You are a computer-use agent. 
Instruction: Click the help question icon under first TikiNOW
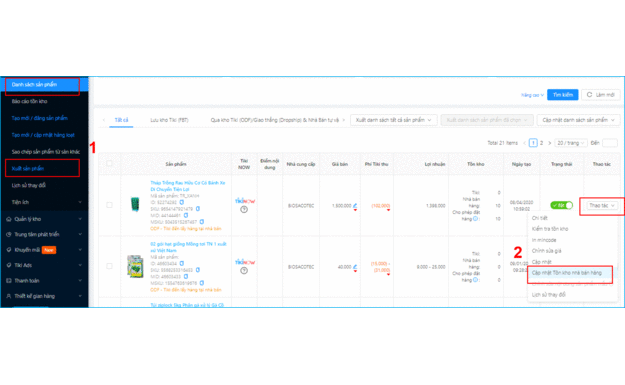(244, 210)
